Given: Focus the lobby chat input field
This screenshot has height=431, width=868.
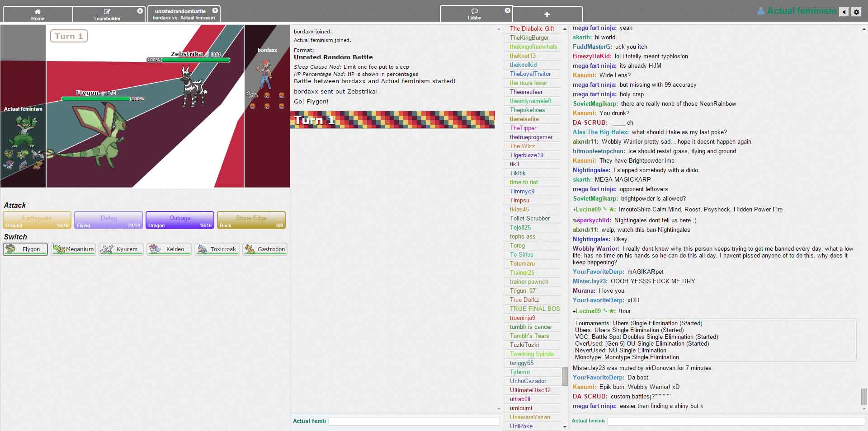Looking at the screenshot, I should coord(736,421).
